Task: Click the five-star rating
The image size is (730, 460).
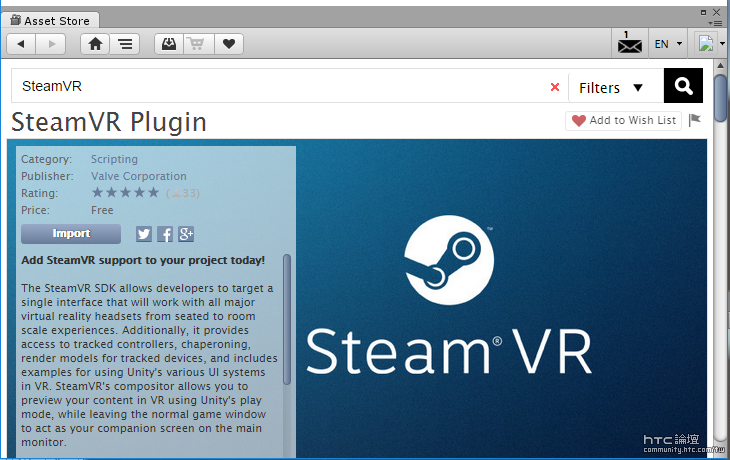Action: tap(125, 193)
